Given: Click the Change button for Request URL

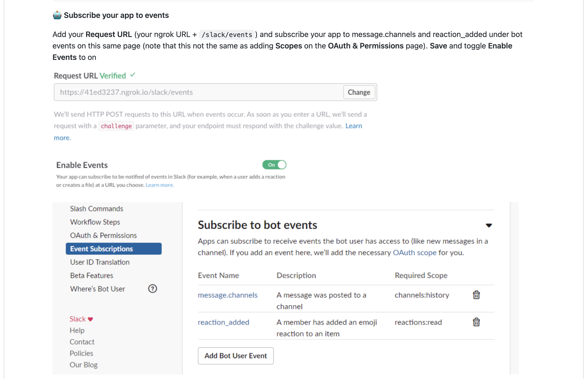Looking at the screenshot, I should tap(359, 92).
